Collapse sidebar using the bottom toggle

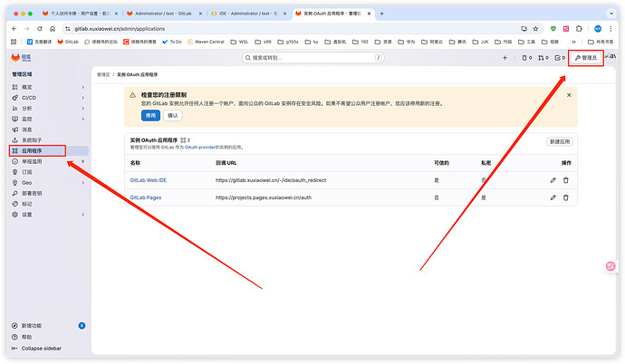pos(41,348)
